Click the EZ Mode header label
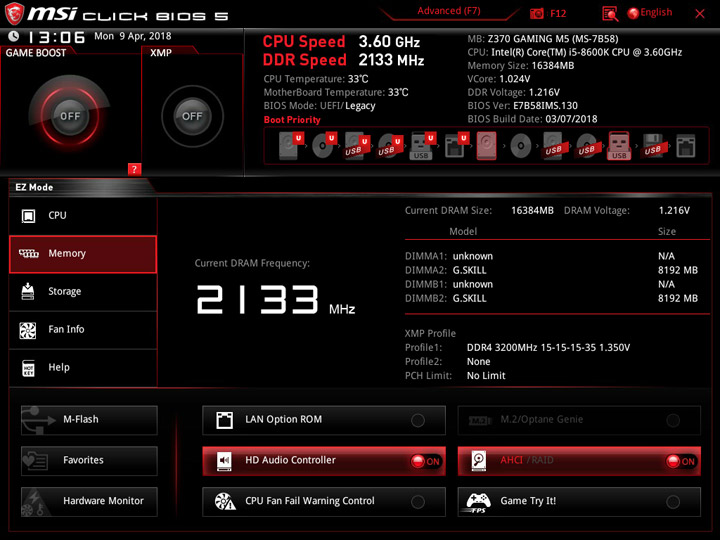The height and width of the screenshot is (540, 720). tap(34, 187)
